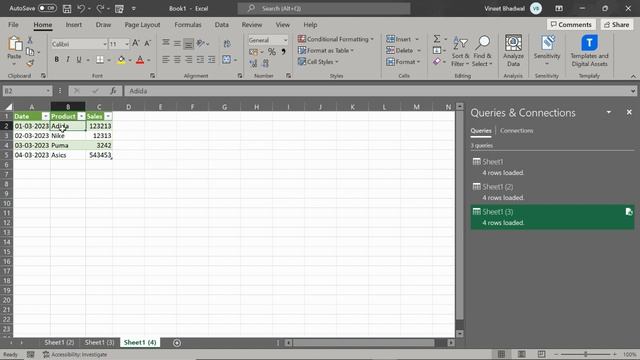Click the zoom slider handle
This screenshot has width=640, height=360.
(585, 354)
